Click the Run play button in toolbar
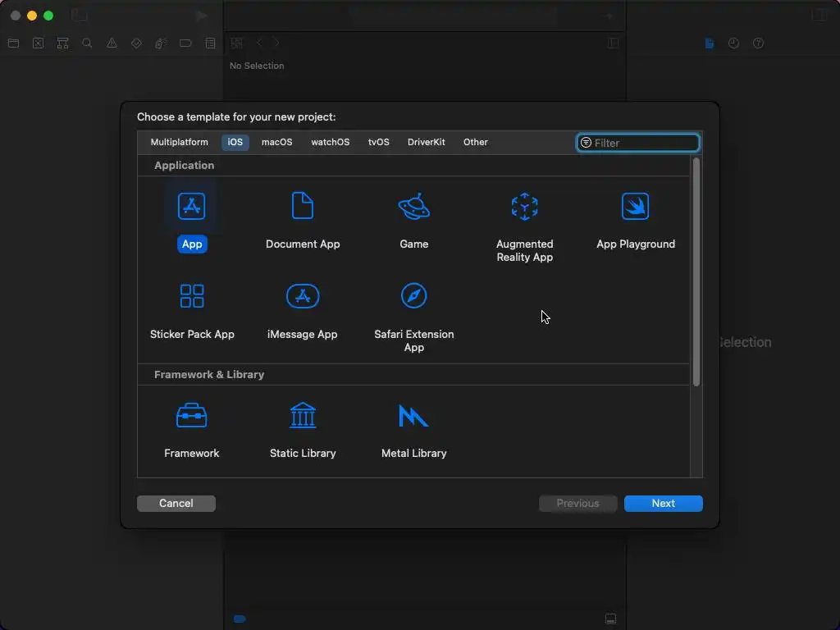 pos(202,16)
